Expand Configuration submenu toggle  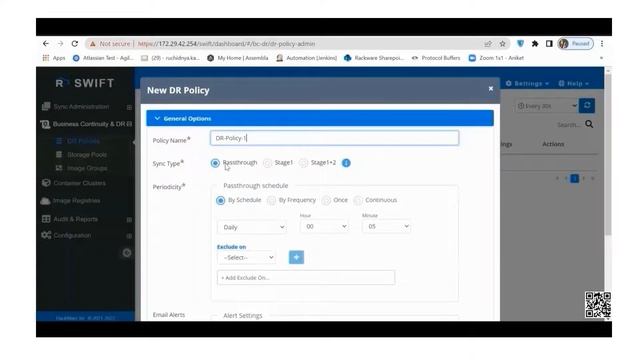click(x=129, y=236)
